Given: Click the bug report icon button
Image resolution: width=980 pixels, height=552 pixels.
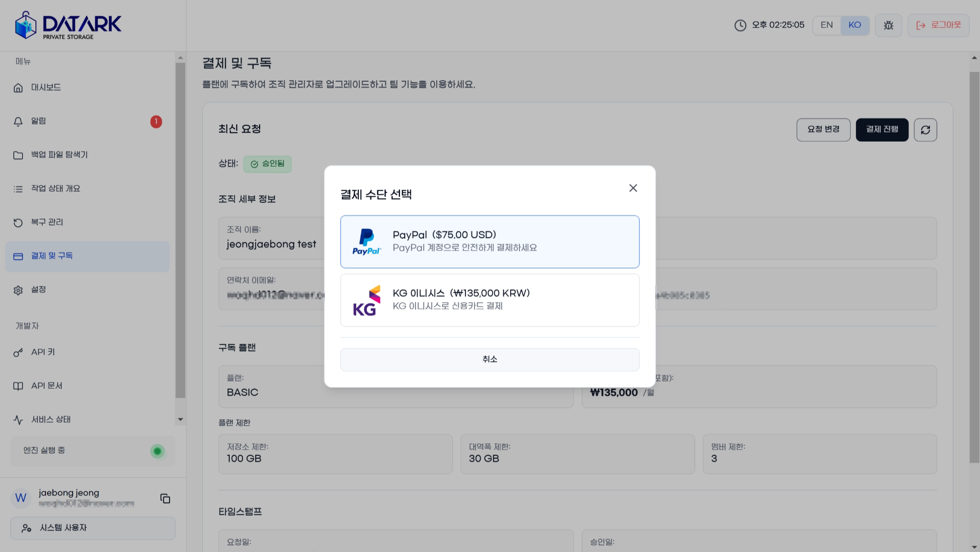Looking at the screenshot, I should (x=888, y=25).
